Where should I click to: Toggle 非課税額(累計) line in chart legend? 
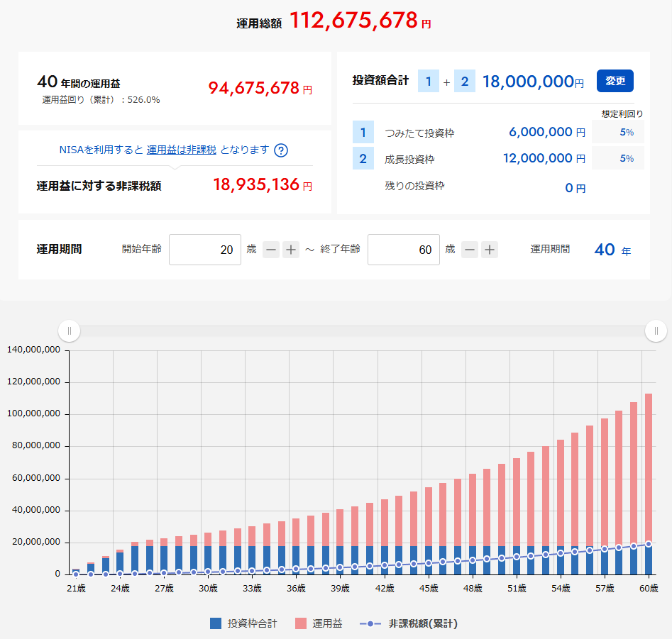[409, 624]
